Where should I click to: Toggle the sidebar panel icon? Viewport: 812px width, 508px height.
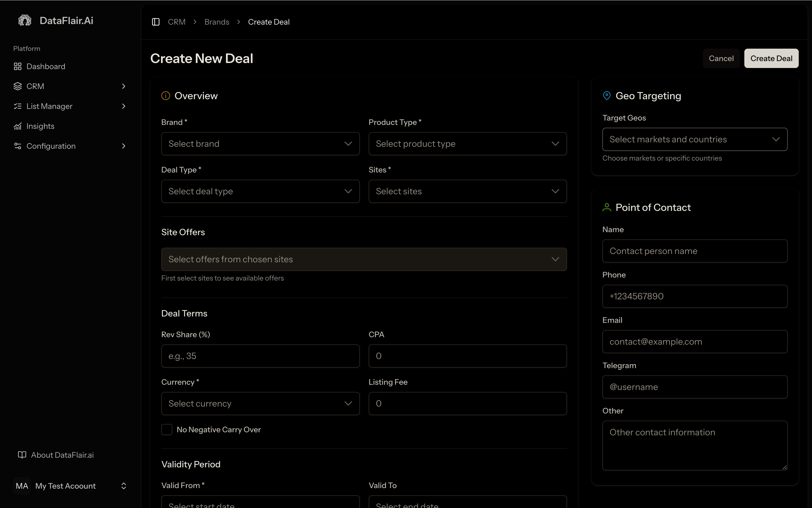pos(155,22)
